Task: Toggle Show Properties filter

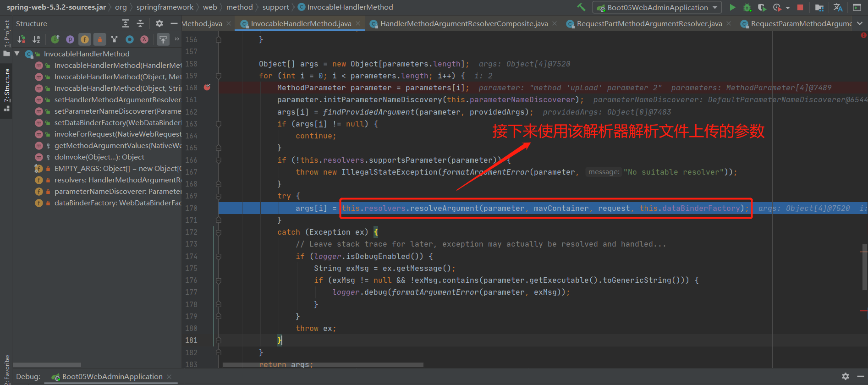Action: [x=70, y=39]
